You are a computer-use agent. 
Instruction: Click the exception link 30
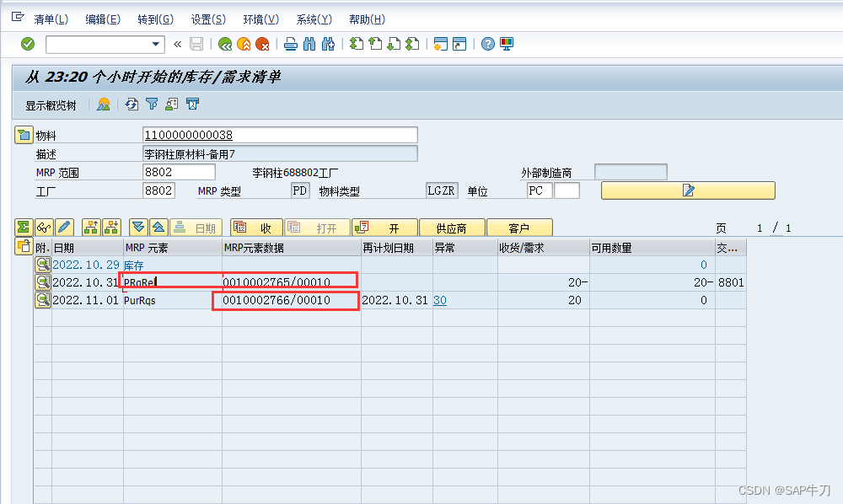440,300
